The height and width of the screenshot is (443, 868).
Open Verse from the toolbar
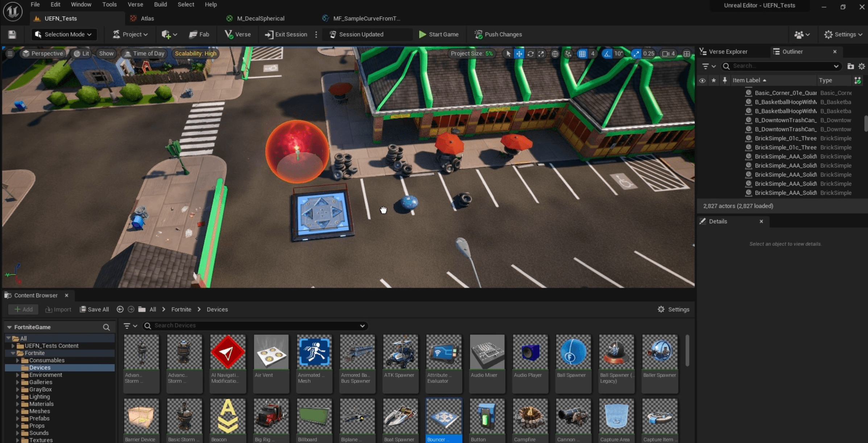point(238,34)
